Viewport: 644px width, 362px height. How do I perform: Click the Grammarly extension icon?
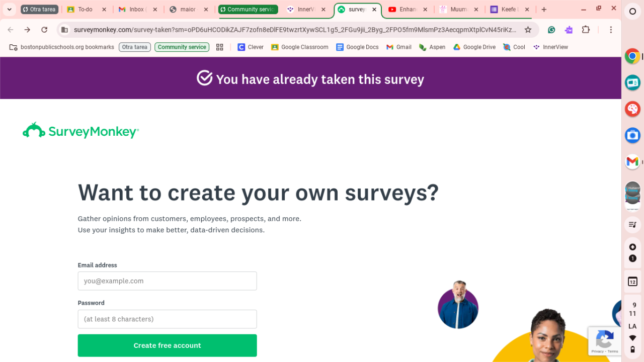pos(551,30)
